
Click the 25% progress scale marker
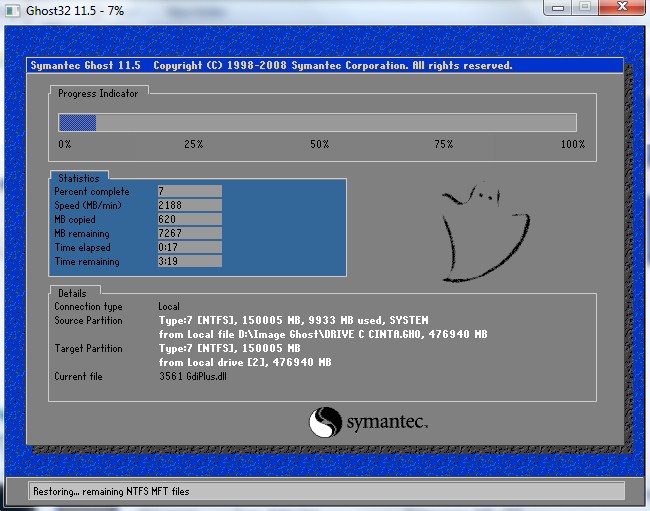[194, 144]
